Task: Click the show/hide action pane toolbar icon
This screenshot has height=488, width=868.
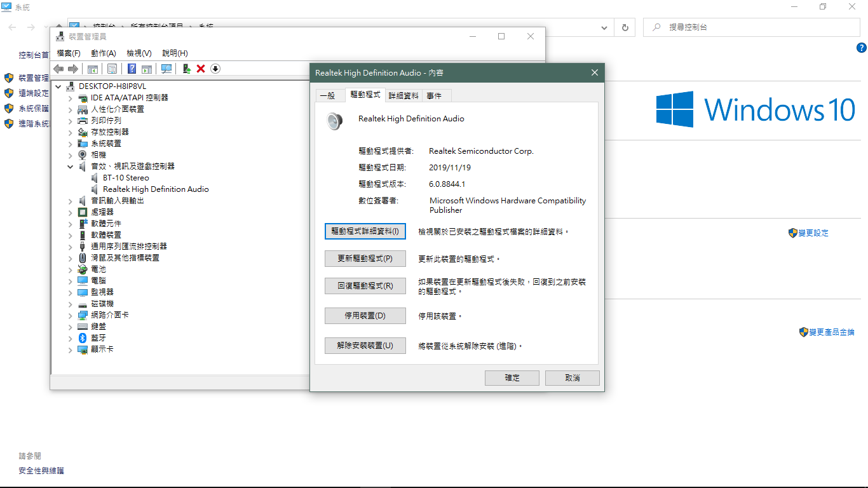Action: pos(147,69)
